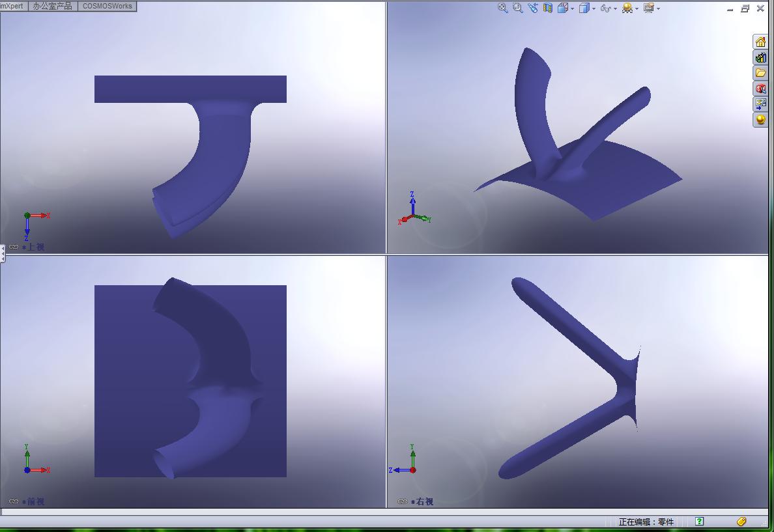Switch to the COSMOSWorks tab
774x532 pixels.
tap(107, 6)
